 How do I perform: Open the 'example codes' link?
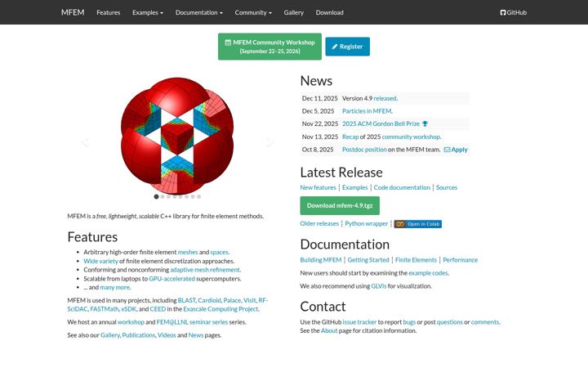coord(428,273)
